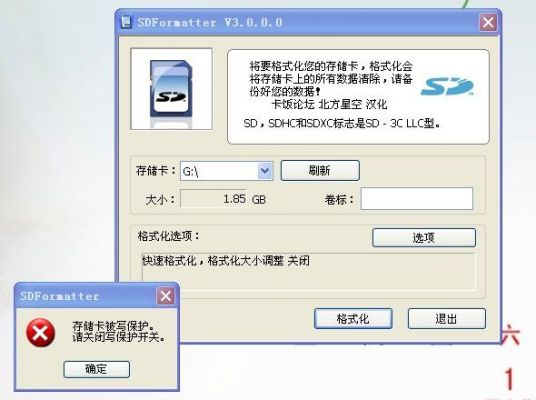Screen dimensions: 536x400
Task: Click the SDFormatter V3.0.0.0 window title text
Action: [210, 23]
